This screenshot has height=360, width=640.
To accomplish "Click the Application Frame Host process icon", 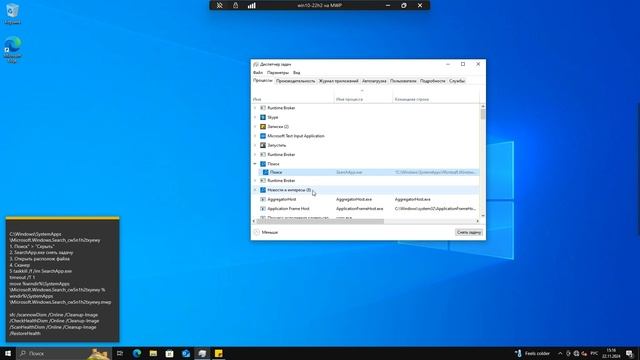I will tap(263, 209).
